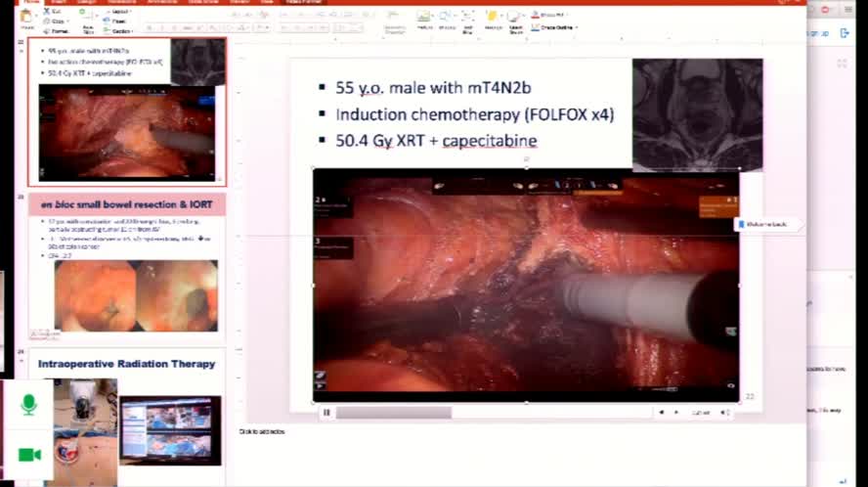
Task: Click the red record icon at top right
Action: (x=825, y=10)
